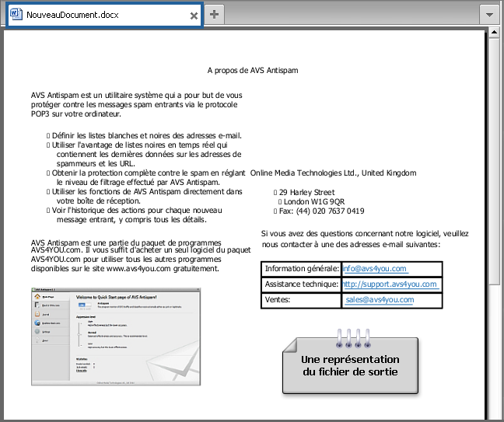Viewport: 504px width, 422px height.
Task: Click bullet 'Obtenir la protection complète contre le spam'
Action: [x=145, y=178]
